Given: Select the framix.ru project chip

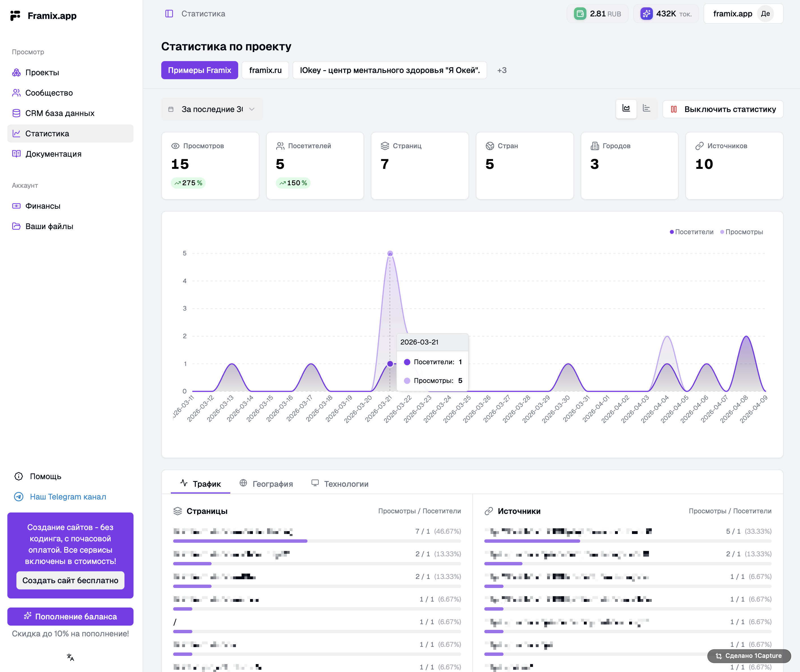Looking at the screenshot, I should pyautogui.click(x=265, y=70).
